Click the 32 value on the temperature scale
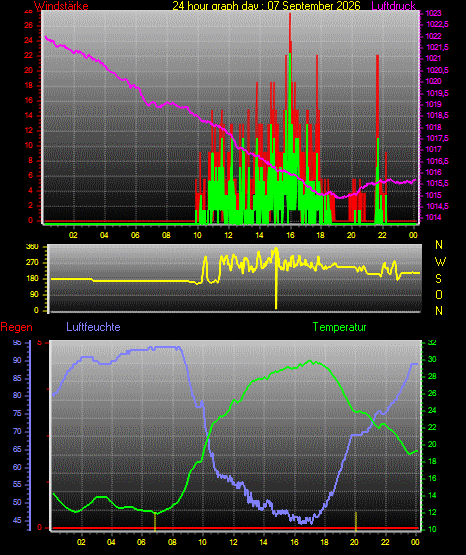This screenshot has width=466, height=555. 432,343
